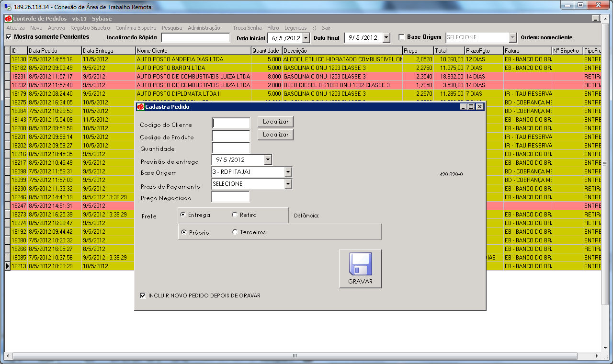Click the Quantidade column header
613x364 pixels.
tap(266, 50)
